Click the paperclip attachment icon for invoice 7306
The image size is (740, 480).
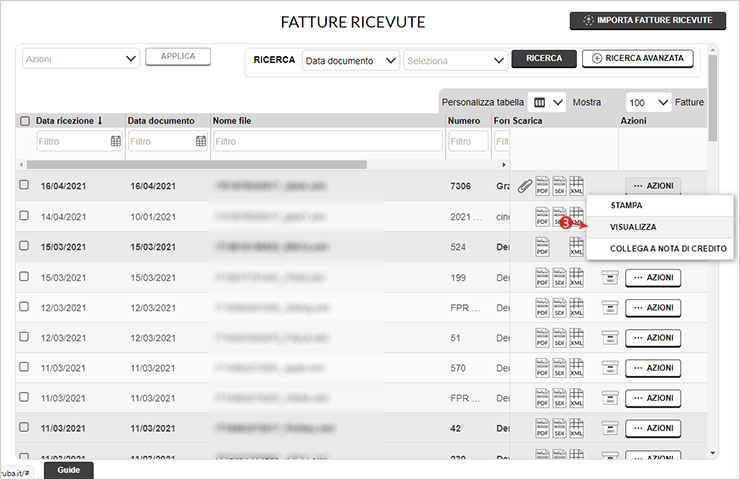click(x=525, y=186)
